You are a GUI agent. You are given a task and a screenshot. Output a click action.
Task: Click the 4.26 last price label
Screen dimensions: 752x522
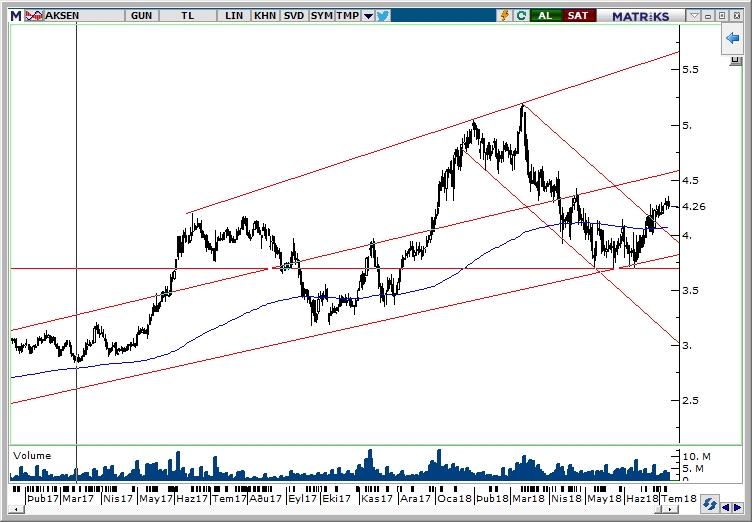[693, 206]
